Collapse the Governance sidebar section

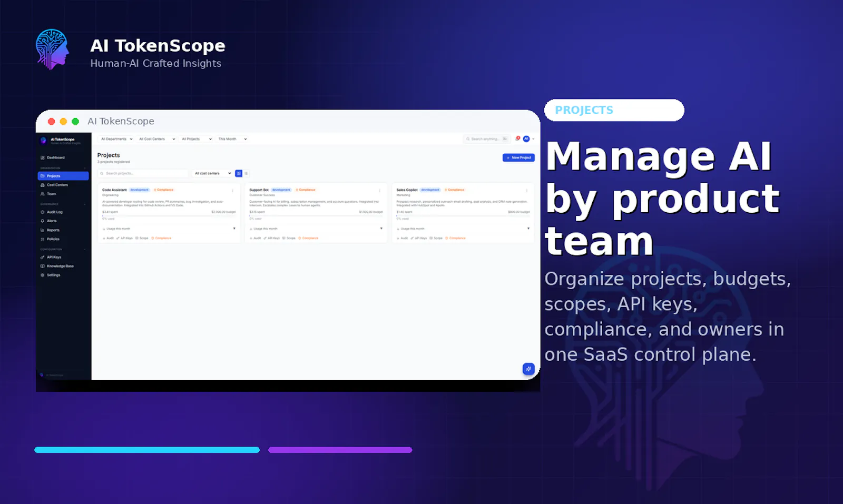click(x=85, y=204)
